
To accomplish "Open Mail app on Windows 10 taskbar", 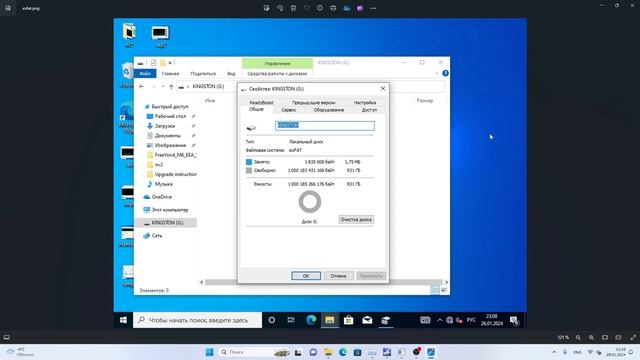I will pyautogui.click(x=367, y=320).
